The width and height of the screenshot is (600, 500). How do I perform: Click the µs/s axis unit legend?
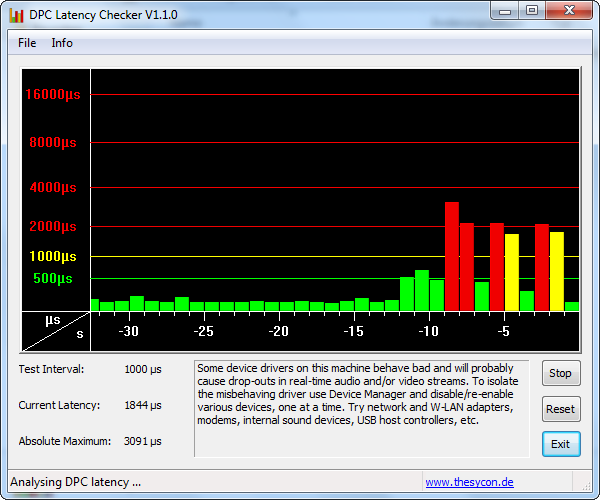(56, 331)
